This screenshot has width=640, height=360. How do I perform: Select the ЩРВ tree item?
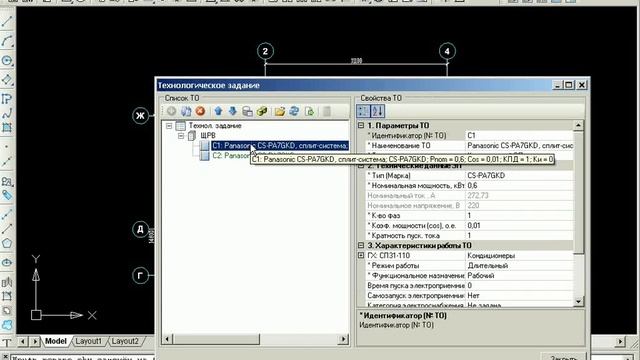(208, 136)
